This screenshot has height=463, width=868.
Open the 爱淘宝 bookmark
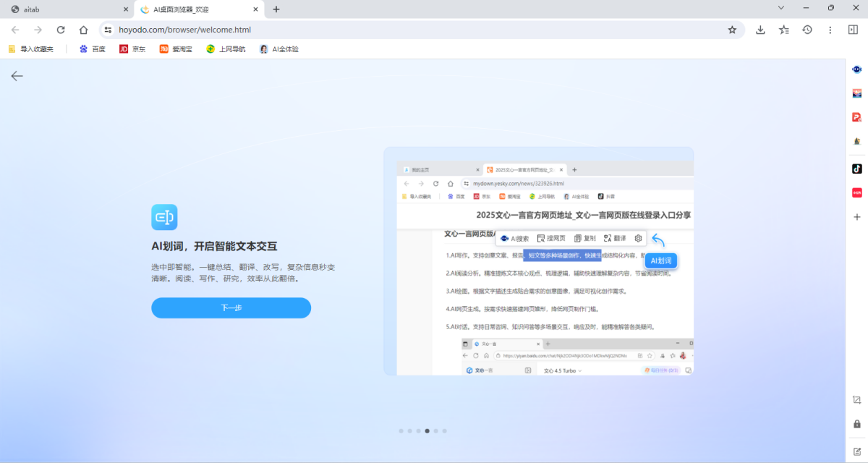(176, 49)
